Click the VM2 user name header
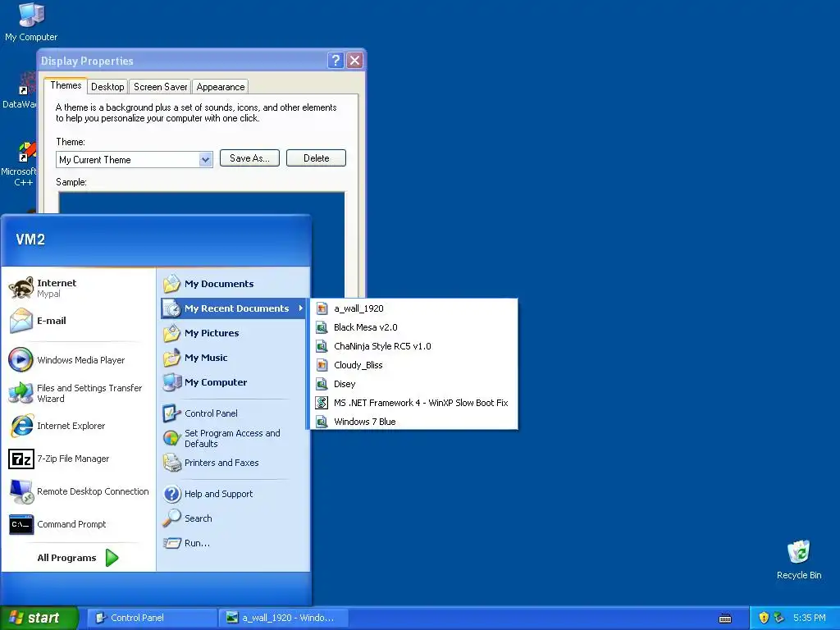The width and height of the screenshot is (840, 630). coord(30,240)
